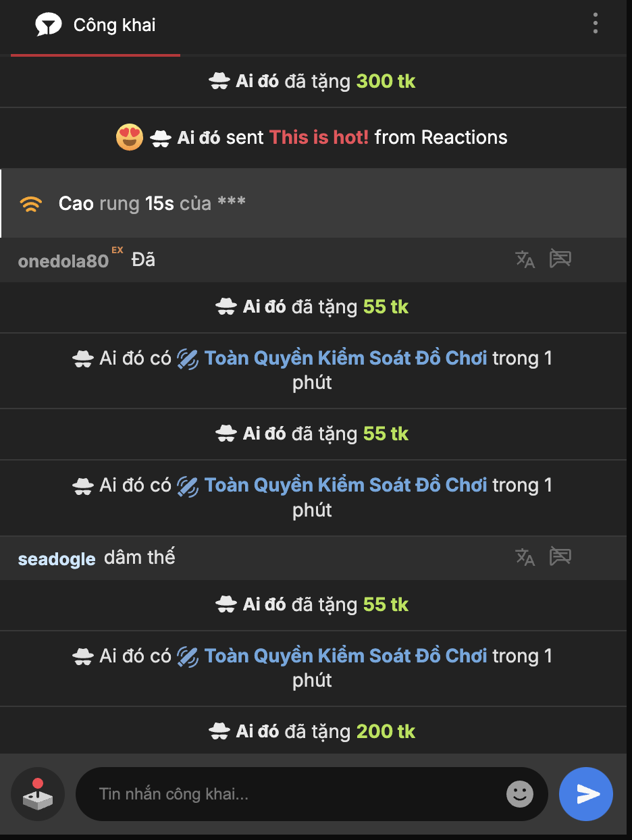The height and width of the screenshot is (840, 632).
Task: Open seadogle's user profile
Action: point(57,559)
